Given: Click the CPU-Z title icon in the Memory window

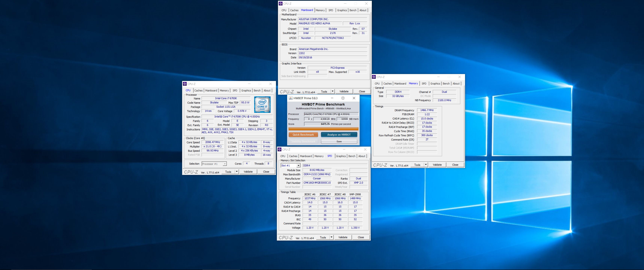Looking at the screenshot, I should (x=374, y=77).
